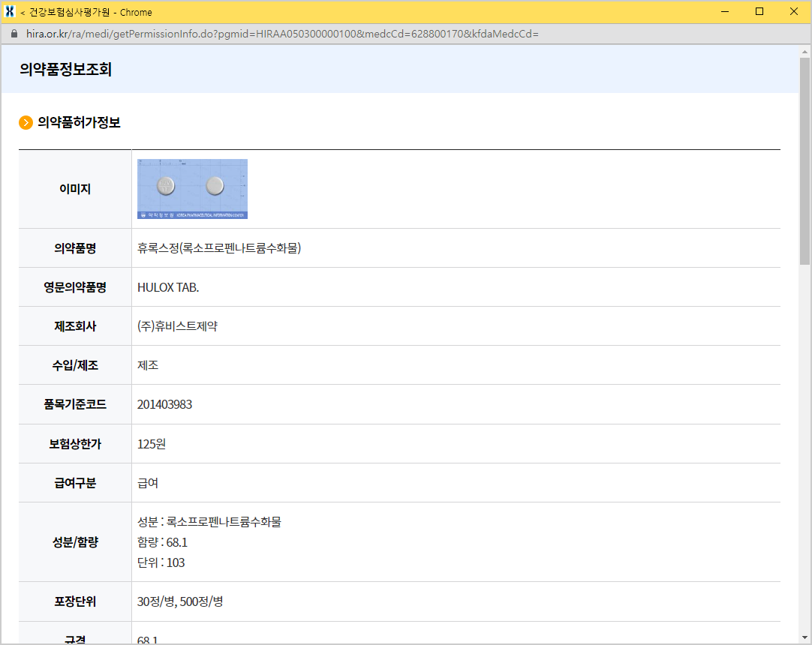
Task: Minimize the Chrome popup window
Action: (725, 11)
